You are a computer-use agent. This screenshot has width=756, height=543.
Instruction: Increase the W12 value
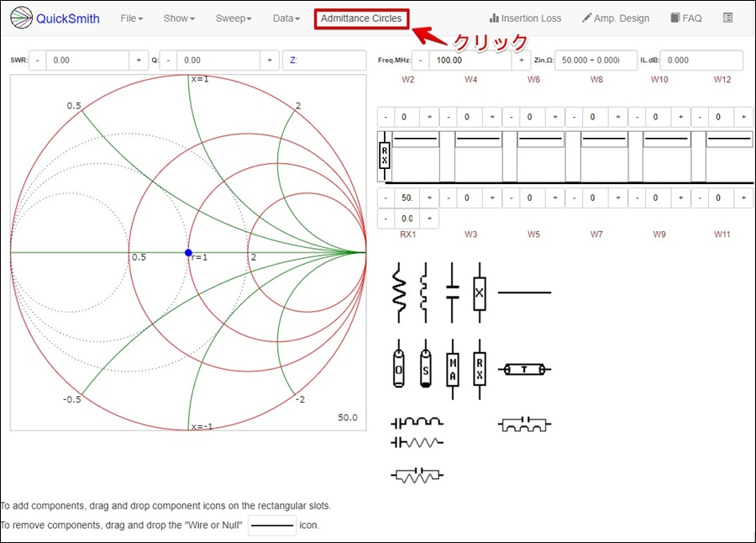coord(744,117)
